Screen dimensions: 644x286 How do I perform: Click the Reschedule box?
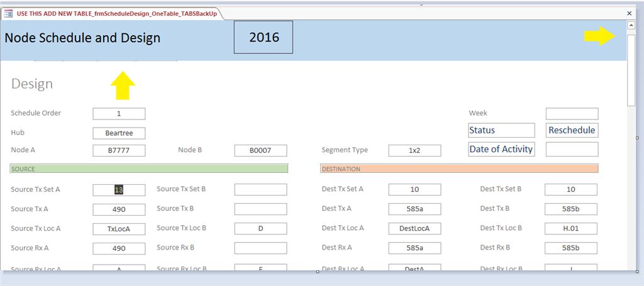[572, 130]
